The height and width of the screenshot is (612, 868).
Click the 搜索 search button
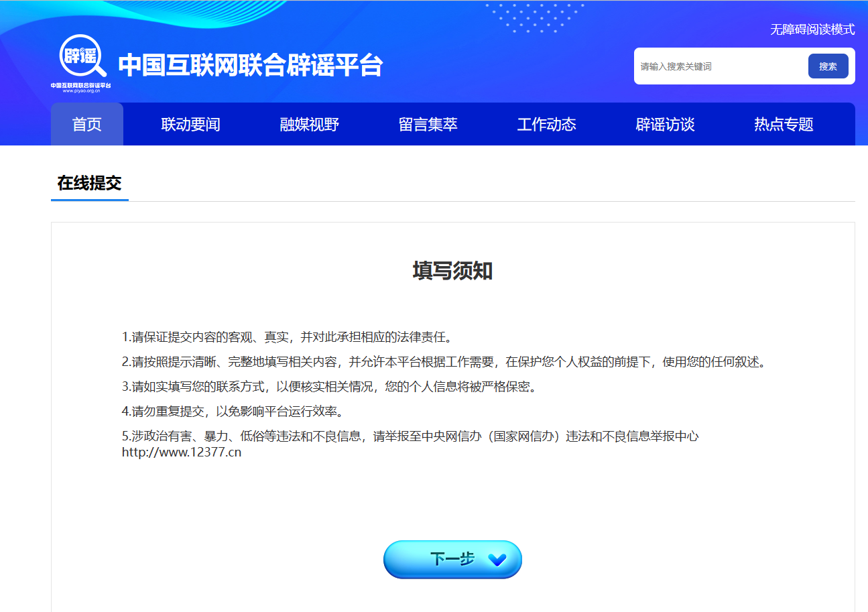[828, 66]
